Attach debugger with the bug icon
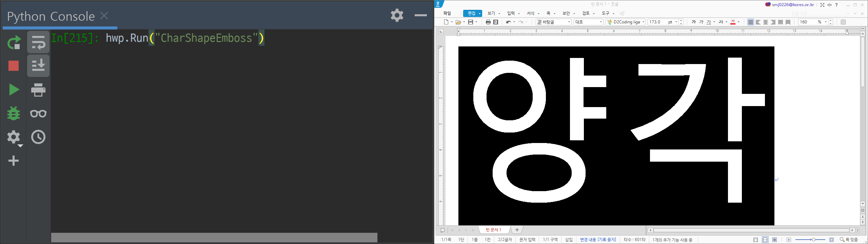This screenshot has width=868, height=244. [14, 113]
